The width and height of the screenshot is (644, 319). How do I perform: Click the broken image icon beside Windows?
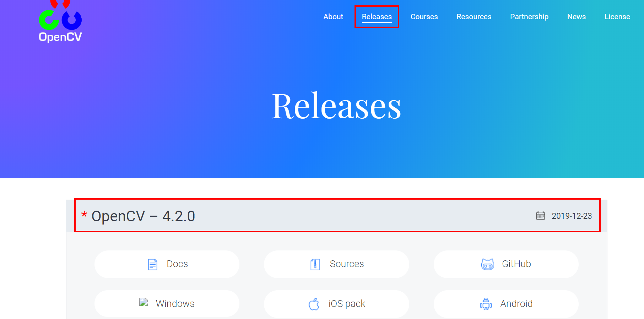[144, 302]
